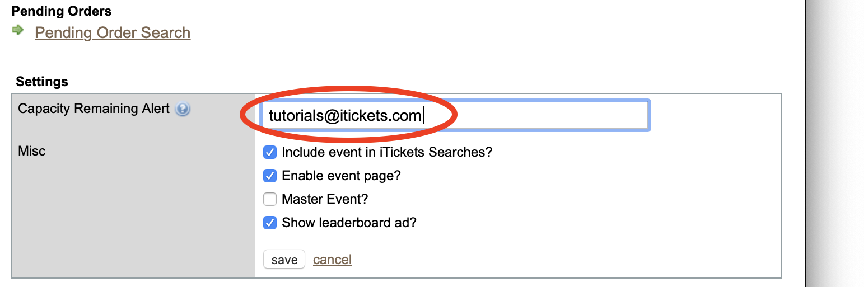Click the Misc row label
868x287 pixels.
32,151
